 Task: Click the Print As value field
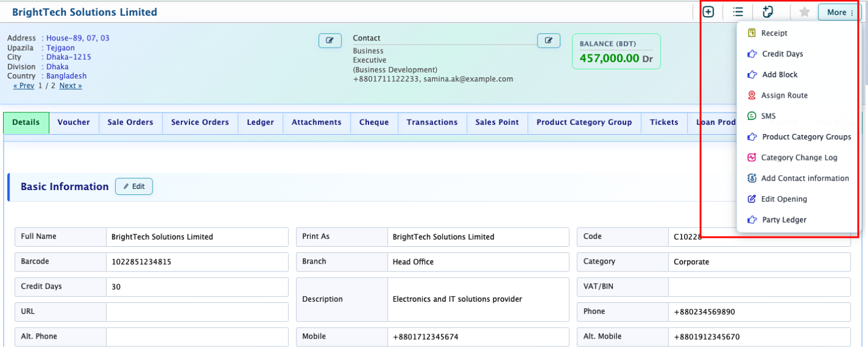(x=478, y=237)
